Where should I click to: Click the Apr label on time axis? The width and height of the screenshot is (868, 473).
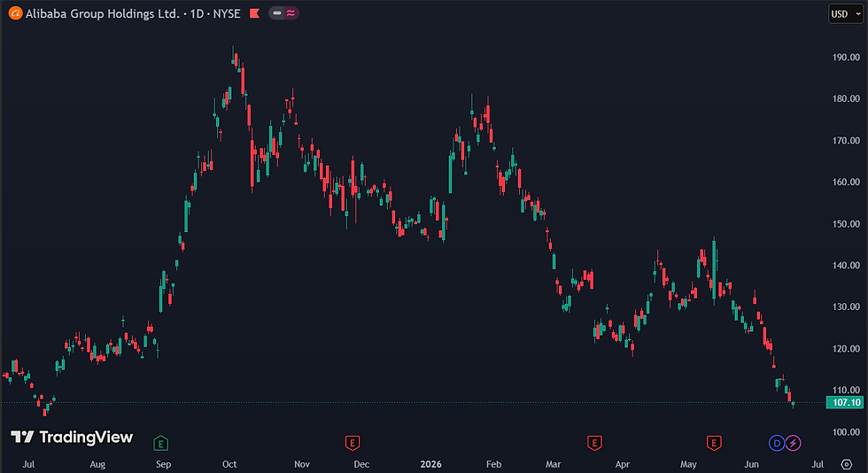622,464
